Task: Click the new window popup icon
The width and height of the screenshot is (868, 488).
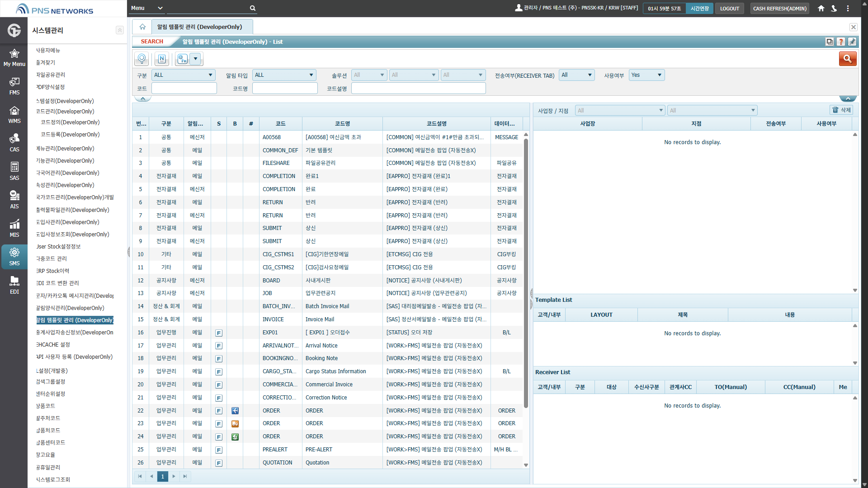Action: coord(830,42)
